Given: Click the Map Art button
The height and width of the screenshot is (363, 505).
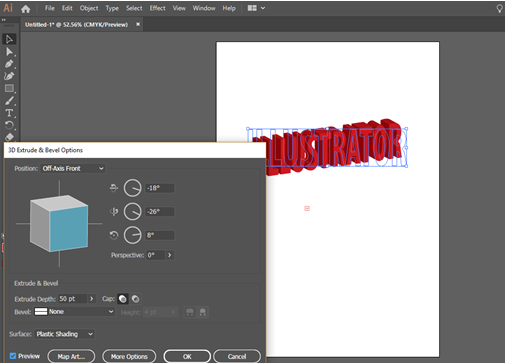Looking at the screenshot, I should click(71, 356).
